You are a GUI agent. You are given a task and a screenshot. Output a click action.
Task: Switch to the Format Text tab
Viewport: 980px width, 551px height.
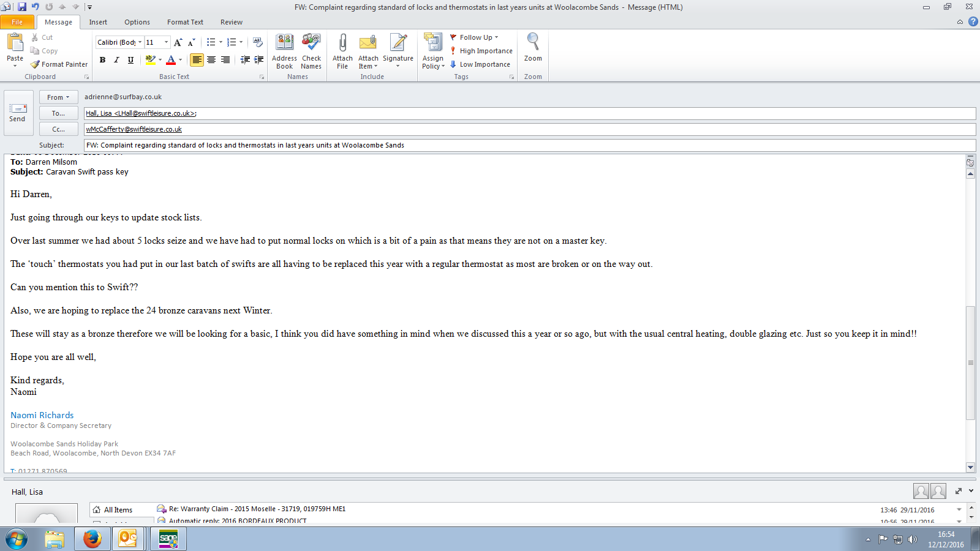coord(185,22)
